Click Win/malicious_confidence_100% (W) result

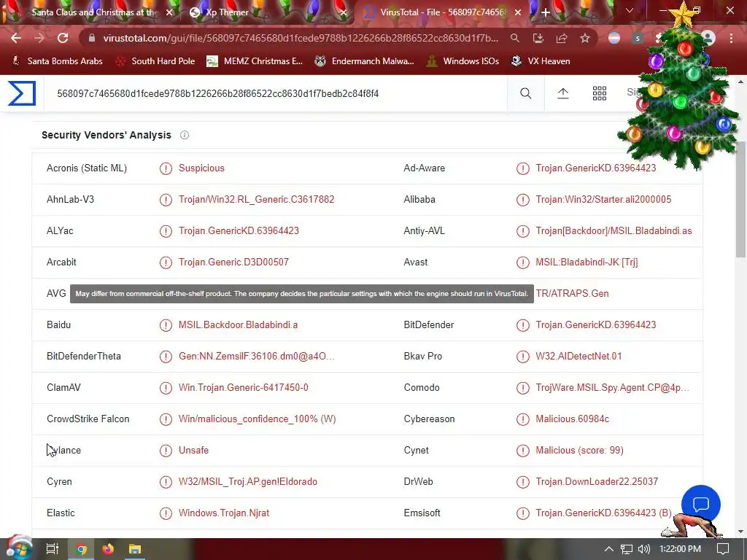258,419
